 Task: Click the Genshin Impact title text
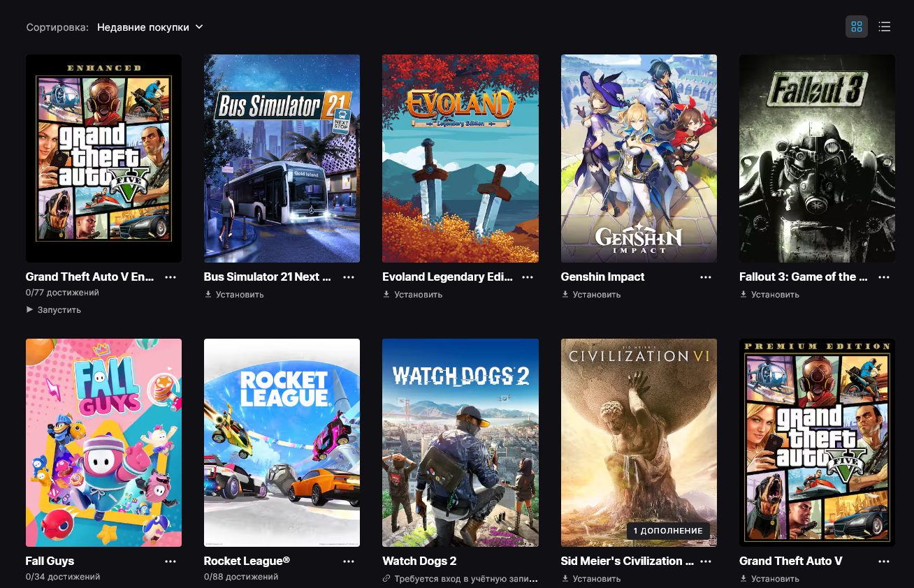tap(602, 277)
